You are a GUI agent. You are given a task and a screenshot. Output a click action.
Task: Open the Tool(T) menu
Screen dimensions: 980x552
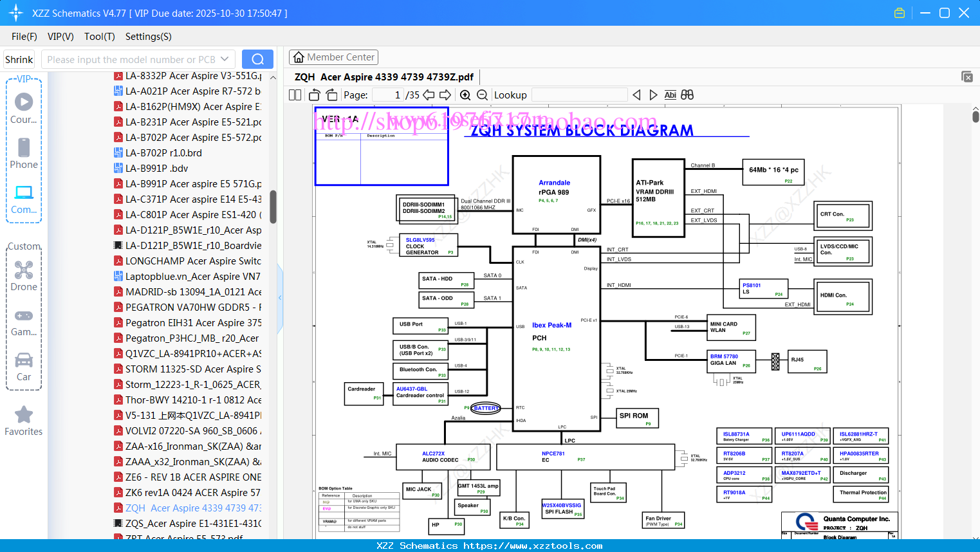click(100, 37)
